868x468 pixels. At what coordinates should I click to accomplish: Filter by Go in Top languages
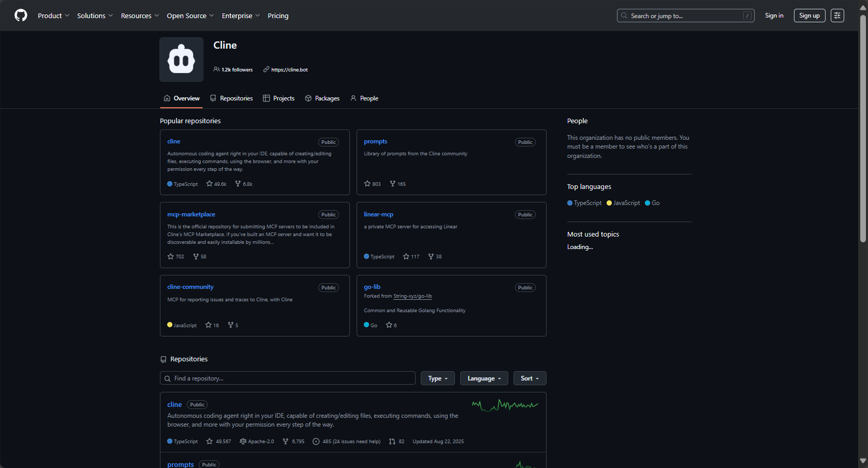click(x=652, y=203)
